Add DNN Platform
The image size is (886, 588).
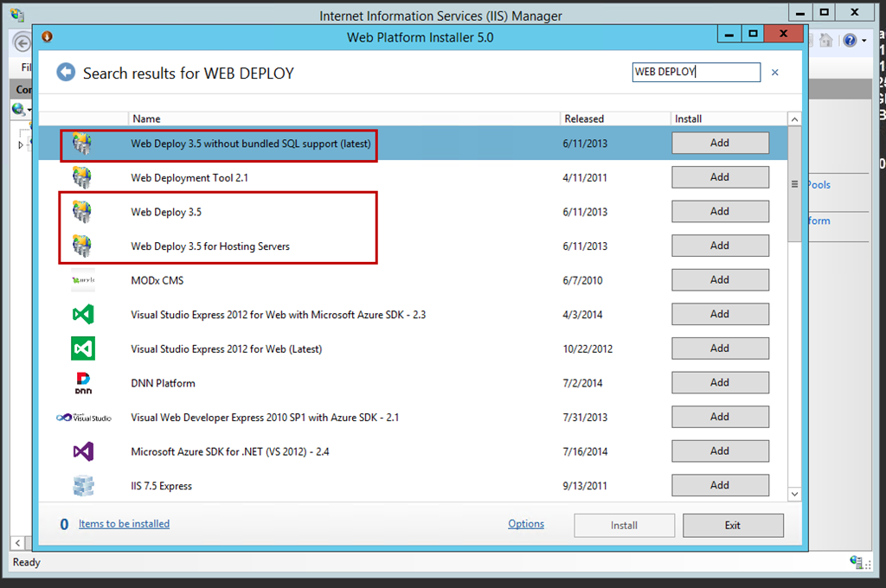point(720,382)
